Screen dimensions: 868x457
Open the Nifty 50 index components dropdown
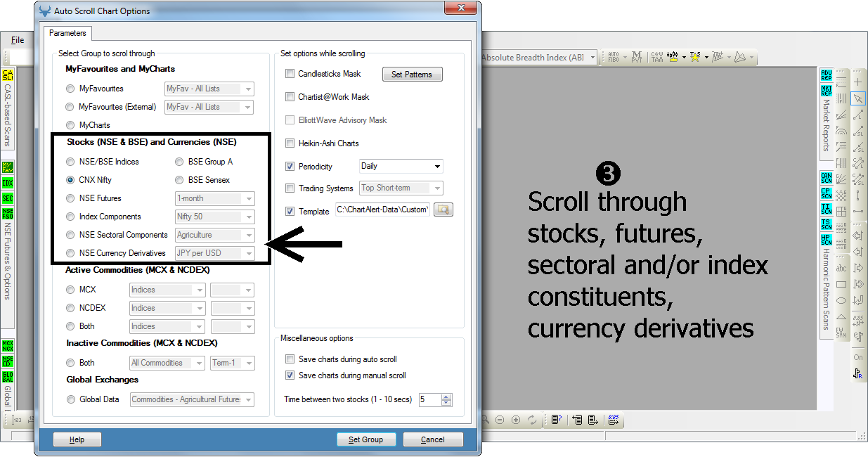tap(214, 217)
